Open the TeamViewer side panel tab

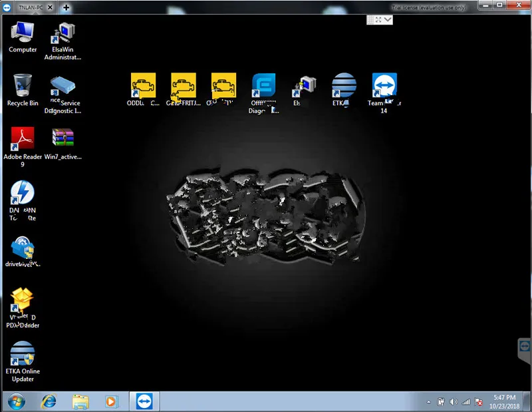tap(525, 350)
